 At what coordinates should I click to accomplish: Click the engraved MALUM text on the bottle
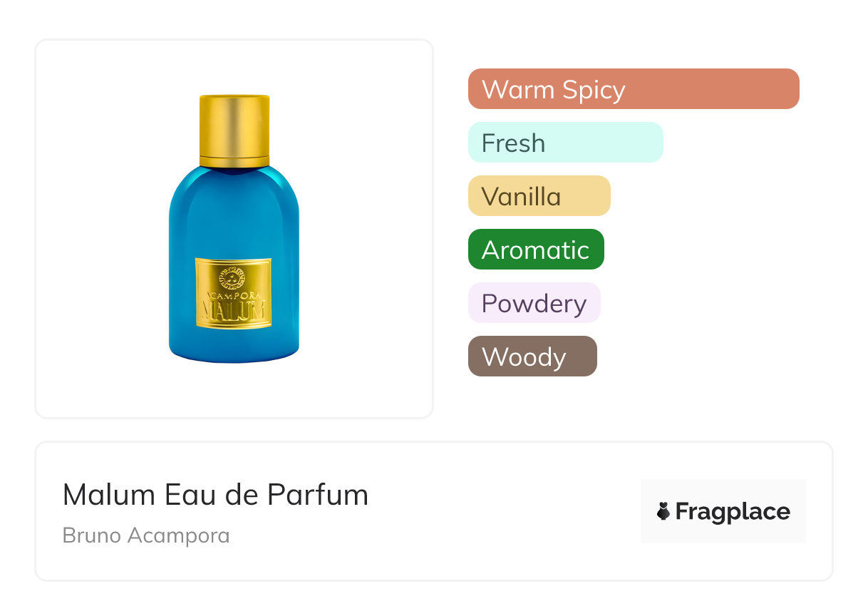pos(234,311)
